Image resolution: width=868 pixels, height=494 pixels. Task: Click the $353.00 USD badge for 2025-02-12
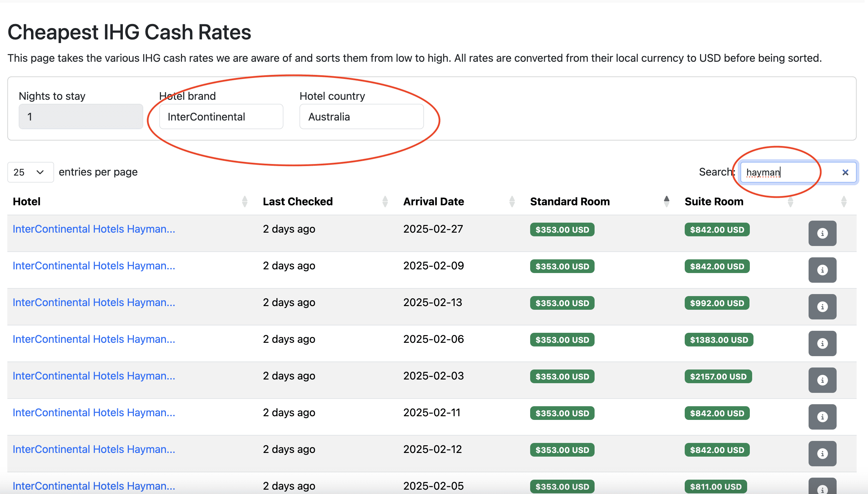pyautogui.click(x=562, y=450)
